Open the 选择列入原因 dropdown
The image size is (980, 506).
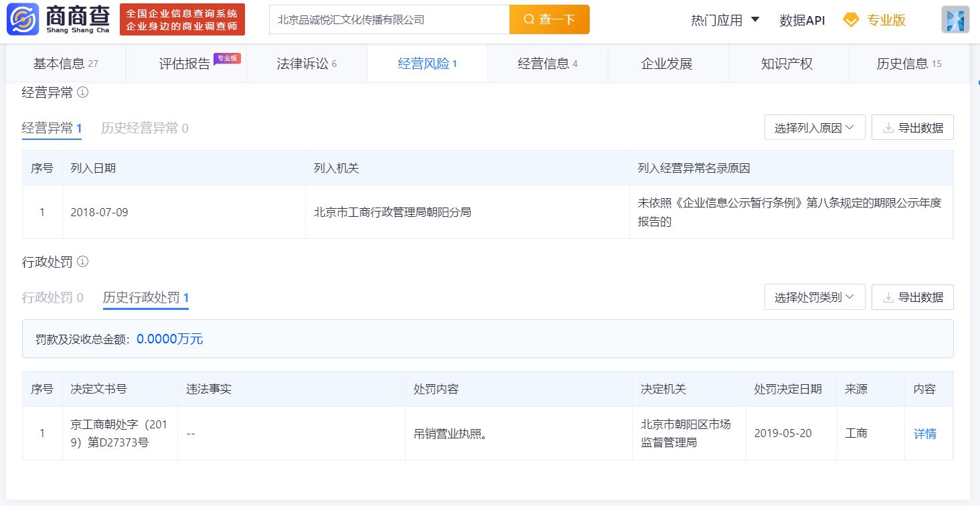click(815, 128)
